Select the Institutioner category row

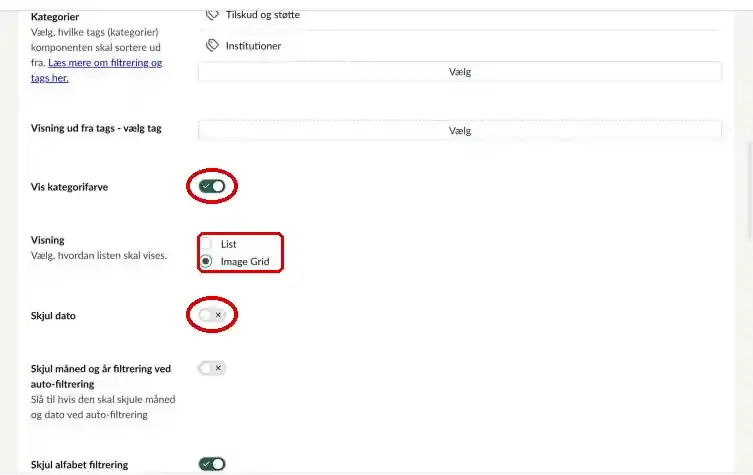(x=460, y=46)
